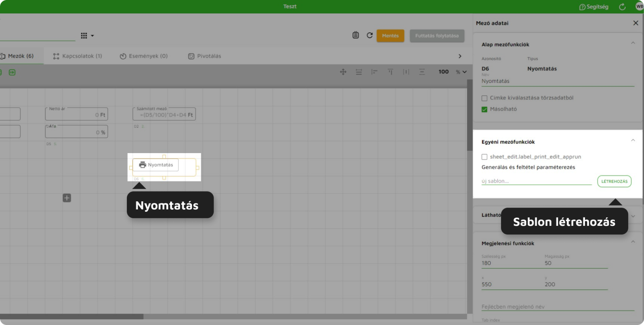Switch to the Mezők (6) tab
644x325 pixels.
pos(17,56)
